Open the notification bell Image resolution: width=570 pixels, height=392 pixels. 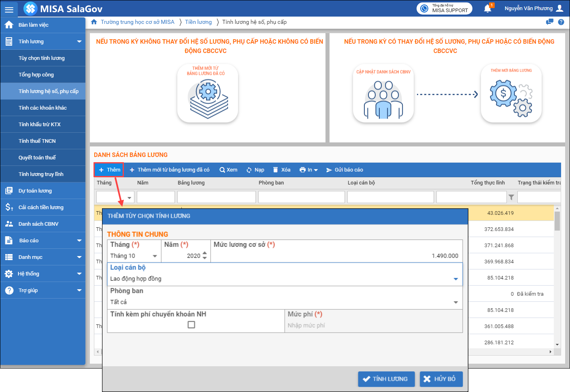pos(488,8)
